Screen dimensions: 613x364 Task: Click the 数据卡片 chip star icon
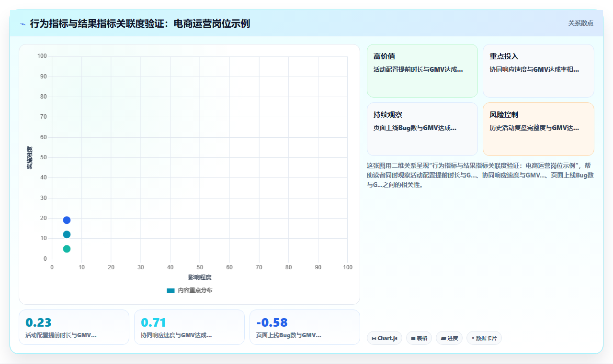(x=473, y=338)
